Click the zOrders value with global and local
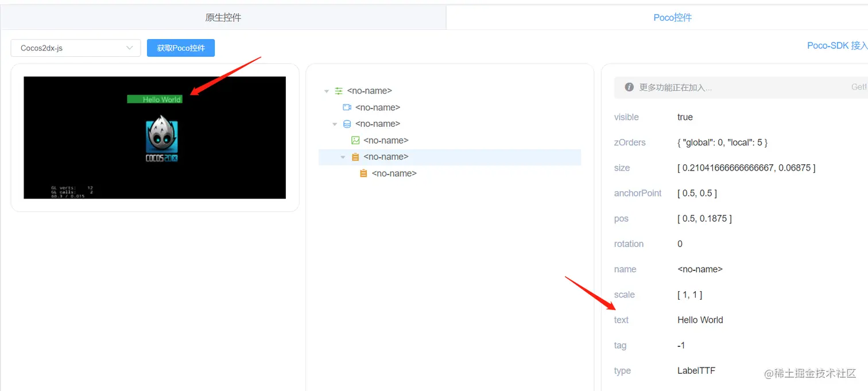Image resolution: width=868 pixels, height=391 pixels. (722, 142)
